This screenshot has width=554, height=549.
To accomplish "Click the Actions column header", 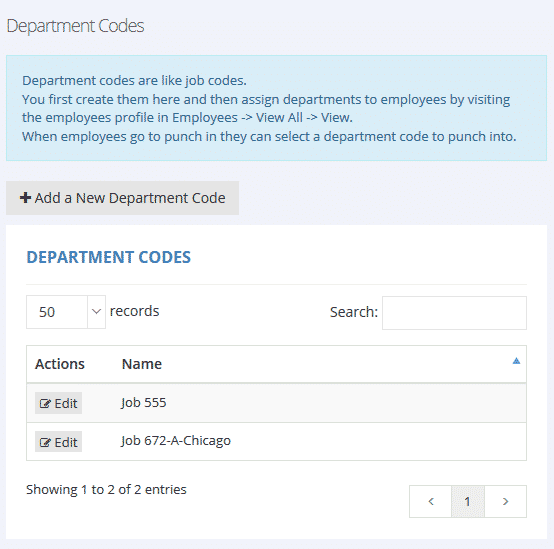I will point(60,364).
